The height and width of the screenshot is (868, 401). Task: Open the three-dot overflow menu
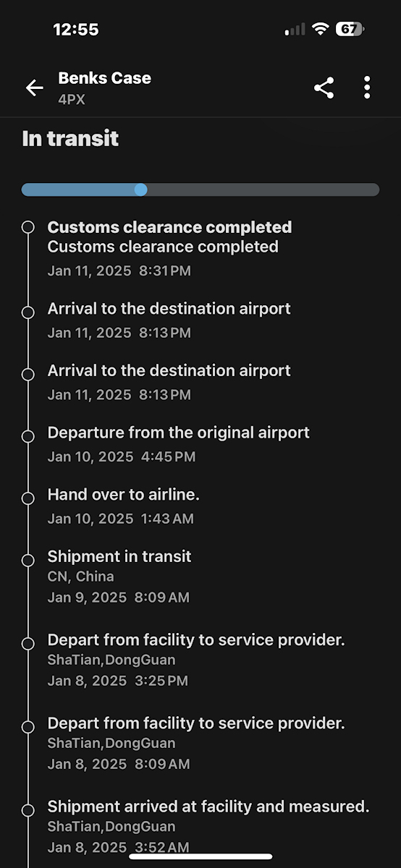(x=367, y=88)
